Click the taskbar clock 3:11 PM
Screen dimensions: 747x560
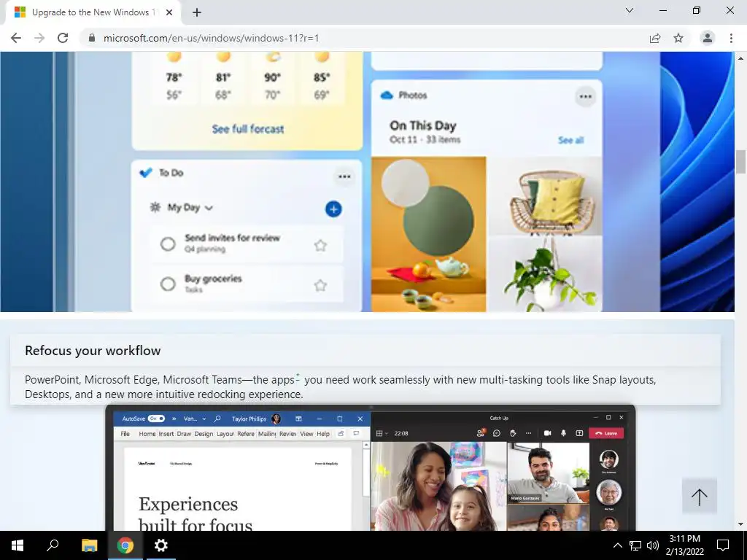coord(684,539)
